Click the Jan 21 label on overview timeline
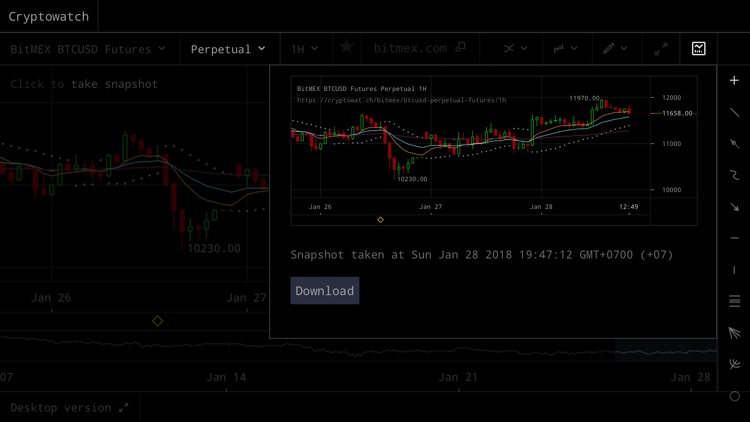The width and height of the screenshot is (750, 422). point(458,377)
